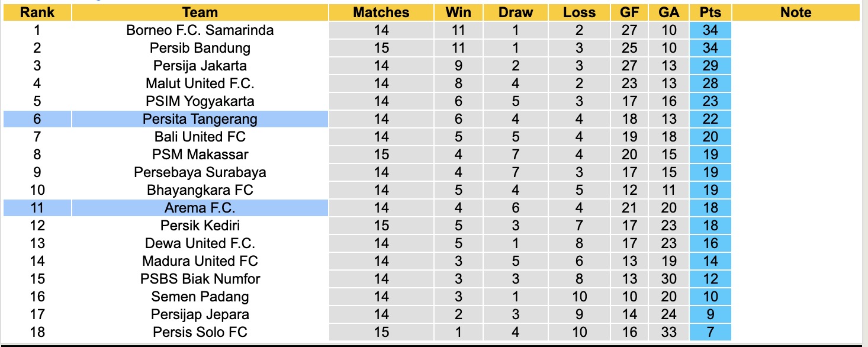This screenshot has height=347, width=868.
Task: Open the Persib Bandung team entry
Action: (x=200, y=48)
